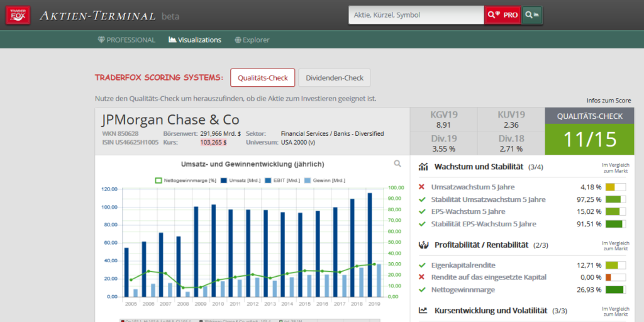Screen dimensions: 644x322
Task: Click the Div.19 value box
Action: click(x=443, y=143)
